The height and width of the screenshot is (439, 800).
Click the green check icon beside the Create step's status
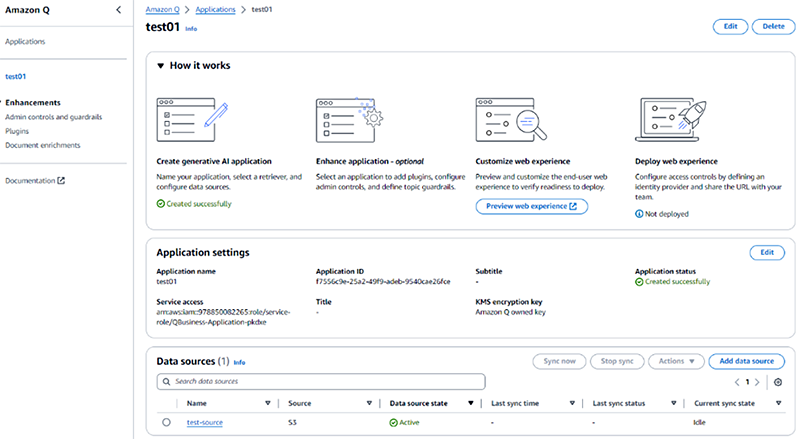tap(161, 204)
